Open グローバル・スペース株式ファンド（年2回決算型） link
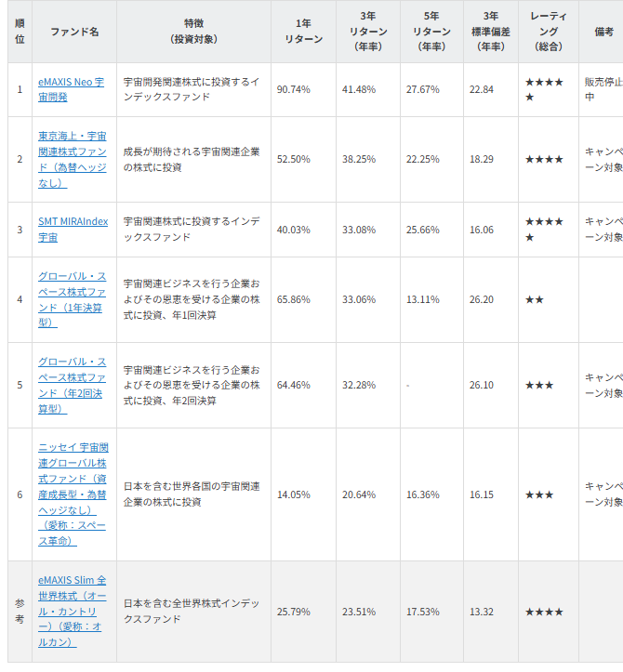Image resolution: width=623 pixels, height=672 pixels. 72,385
